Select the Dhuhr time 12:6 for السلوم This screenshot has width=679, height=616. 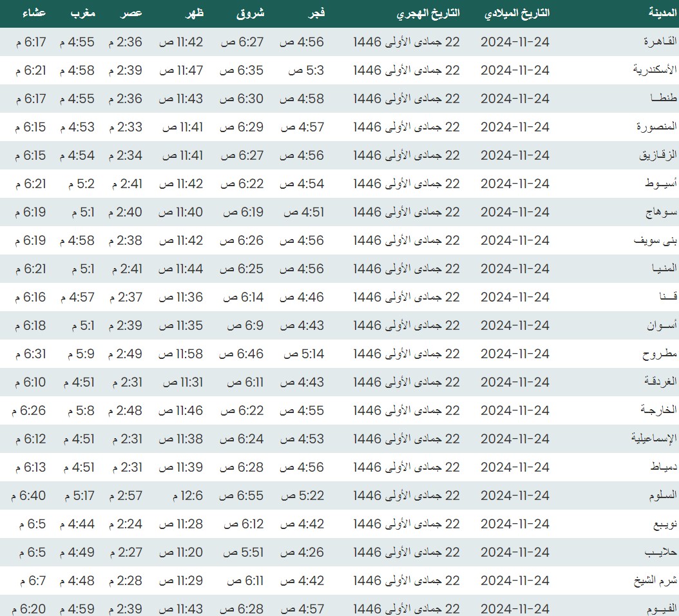coord(181,496)
